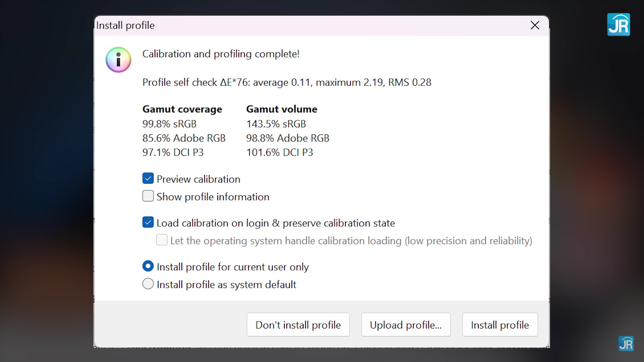Click the 101.6% DCI P3 volume value
The height and width of the screenshot is (362, 644).
pyautogui.click(x=279, y=153)
